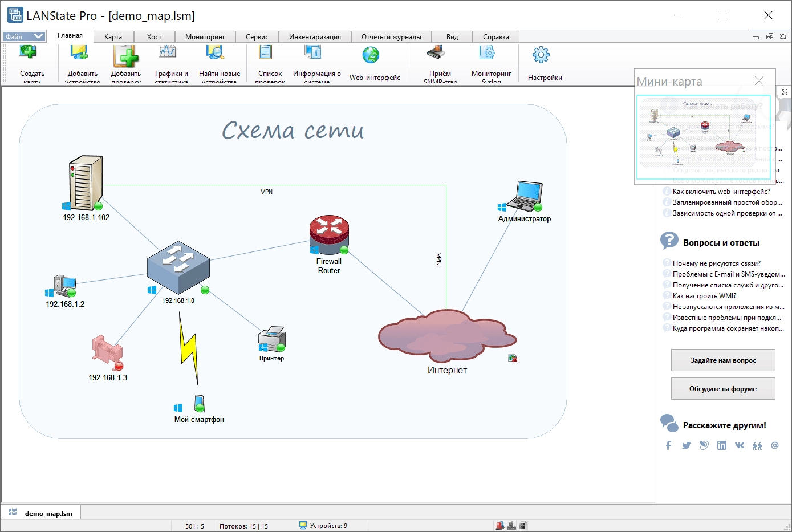The height and width of the screenshot is (532, 792).
Task: Click the network adapter status bar icon
Action: (x=511, y=526)
